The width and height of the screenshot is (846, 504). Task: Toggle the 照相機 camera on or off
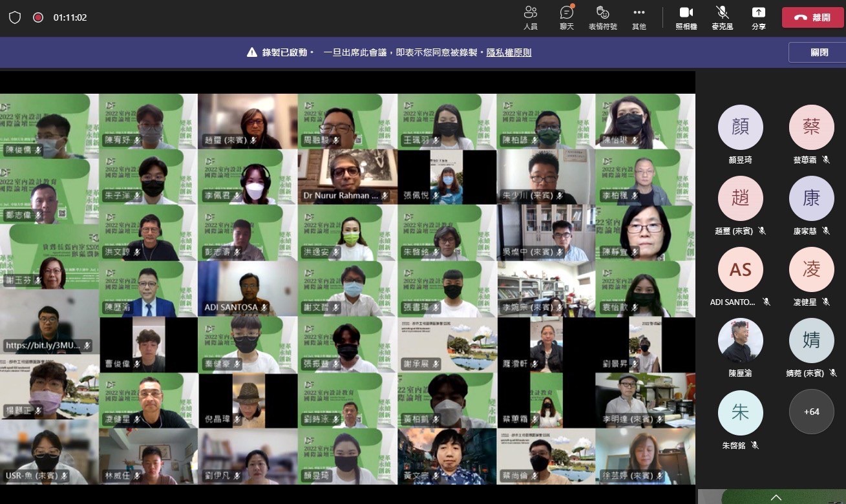686,17
